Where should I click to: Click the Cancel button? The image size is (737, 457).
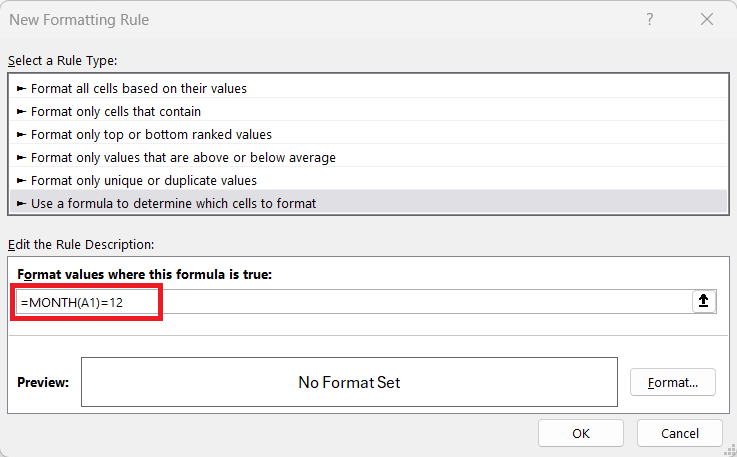pos(680,433)
